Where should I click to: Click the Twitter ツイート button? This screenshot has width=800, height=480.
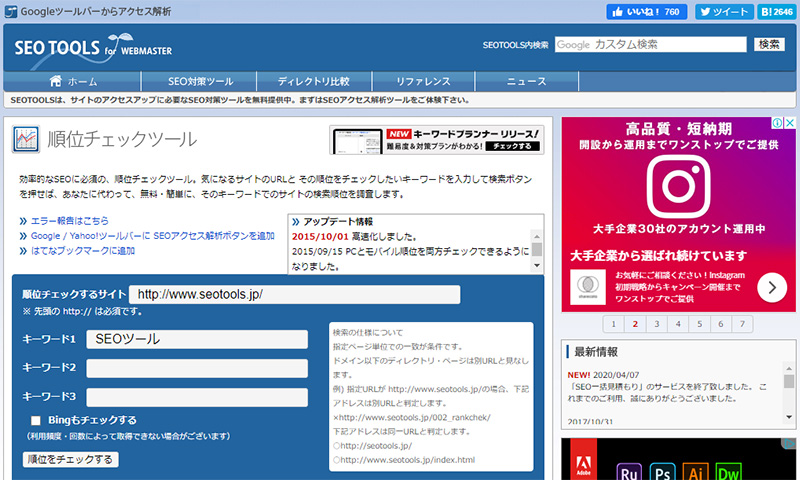coord(724,12)
